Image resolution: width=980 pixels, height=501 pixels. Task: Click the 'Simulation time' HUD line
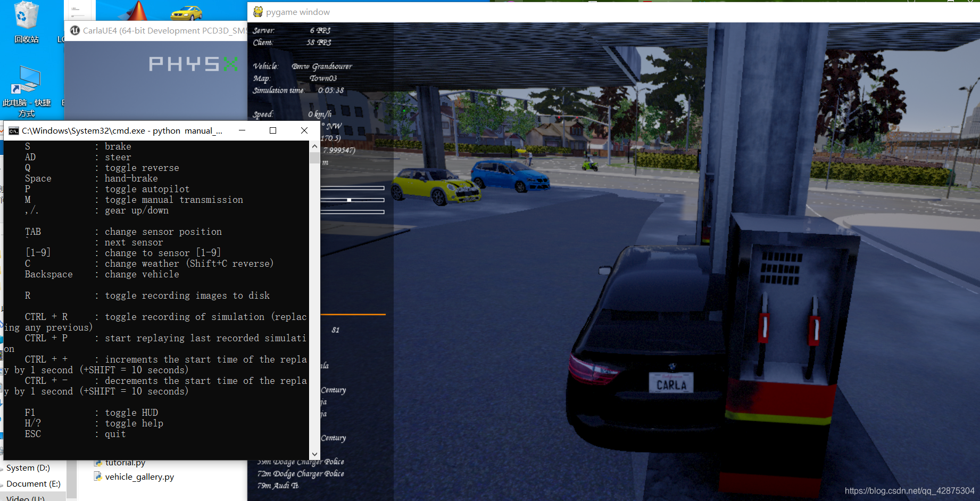[298, 91]
